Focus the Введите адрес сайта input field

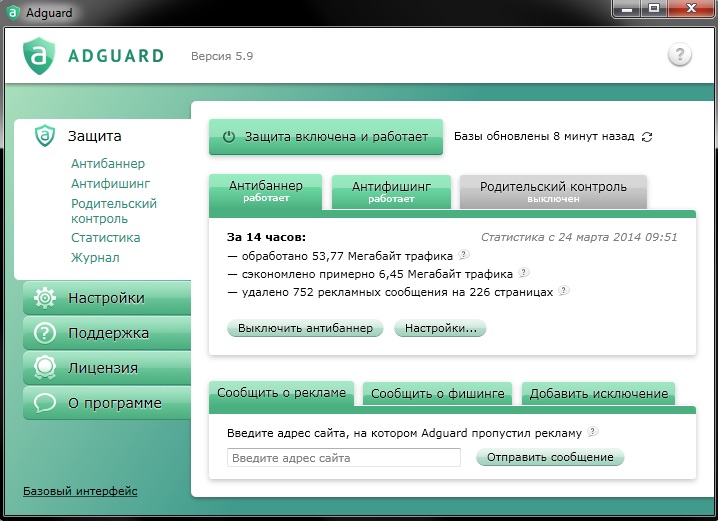[x=344, y=458]
